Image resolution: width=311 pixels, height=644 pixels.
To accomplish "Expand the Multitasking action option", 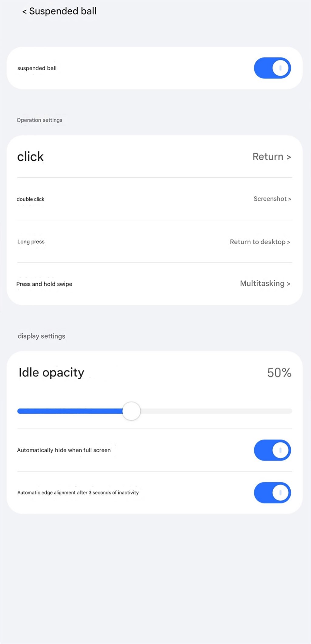I will click(265, 284).
